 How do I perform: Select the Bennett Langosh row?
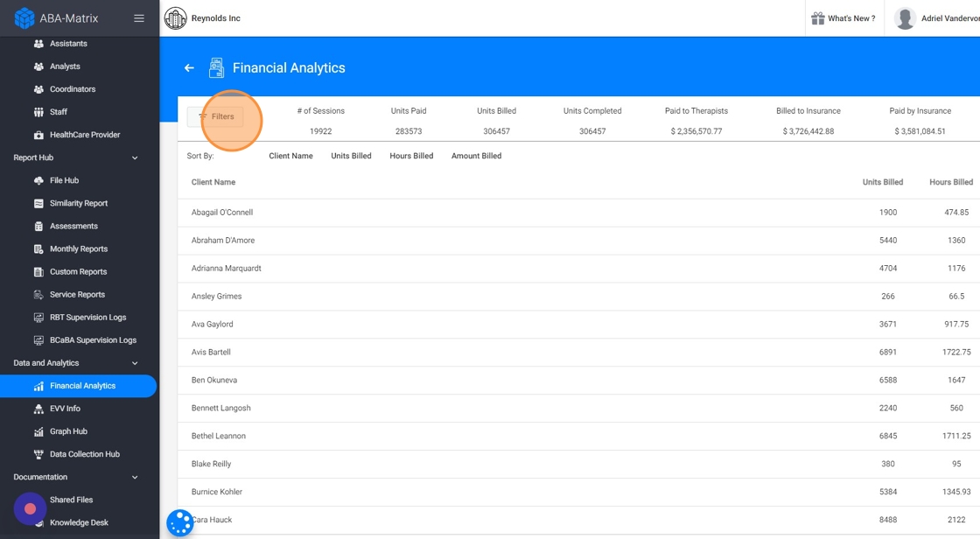point(578,409)
